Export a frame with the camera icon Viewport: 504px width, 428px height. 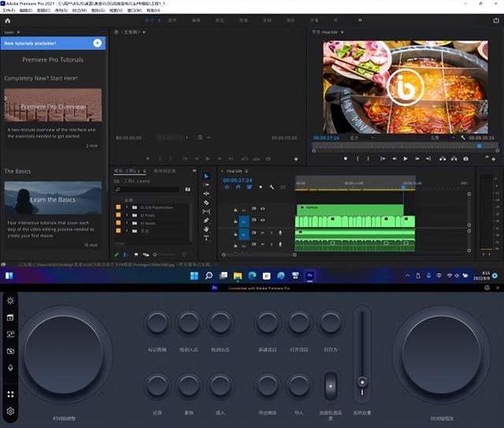pyautogui.click(x=465, y=158)
